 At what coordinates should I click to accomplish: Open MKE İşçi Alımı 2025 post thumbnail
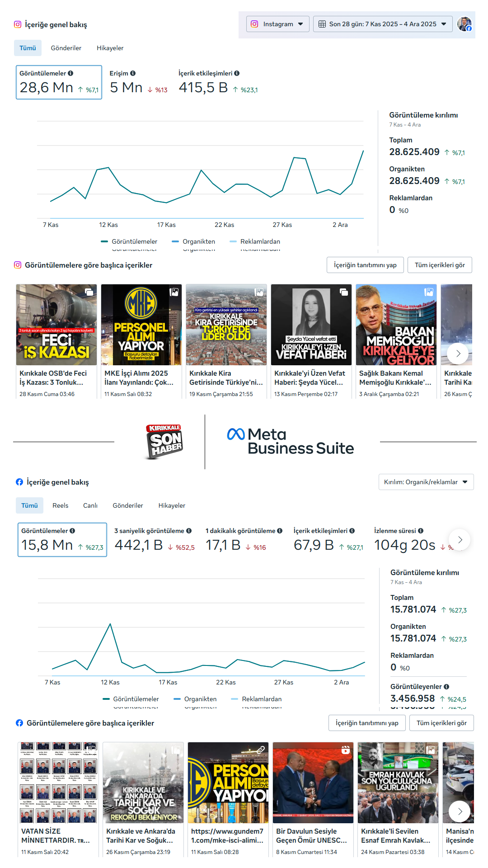tap(141, 325)
